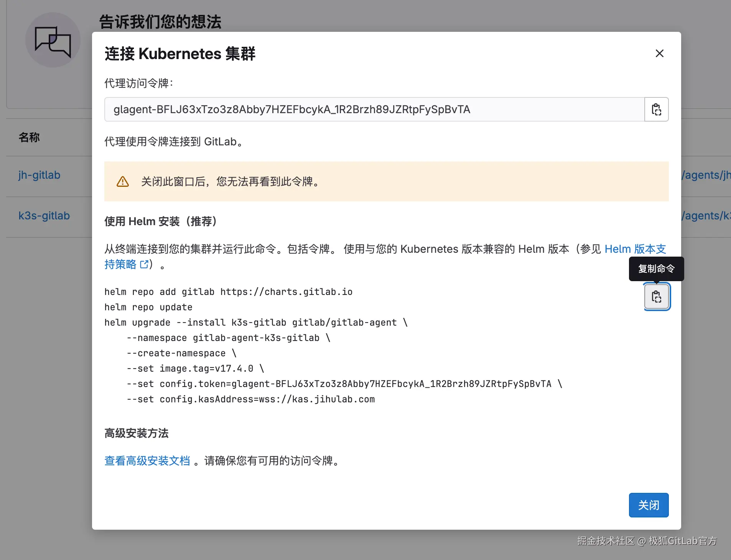Click the feedback chat bubbles icon
The width and height of the screenshot is (731, 560).
(x=53, y=40)
